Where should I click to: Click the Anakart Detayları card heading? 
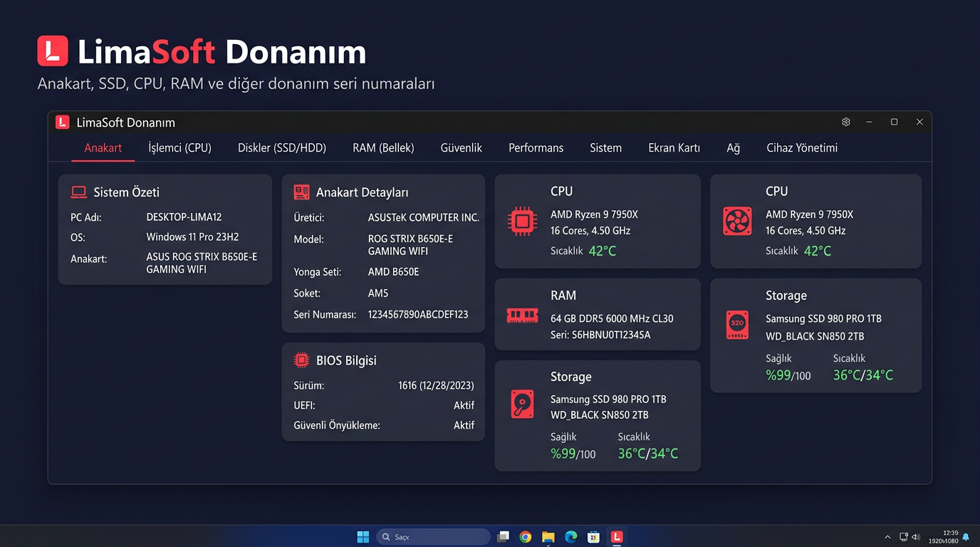coord(362,192)
